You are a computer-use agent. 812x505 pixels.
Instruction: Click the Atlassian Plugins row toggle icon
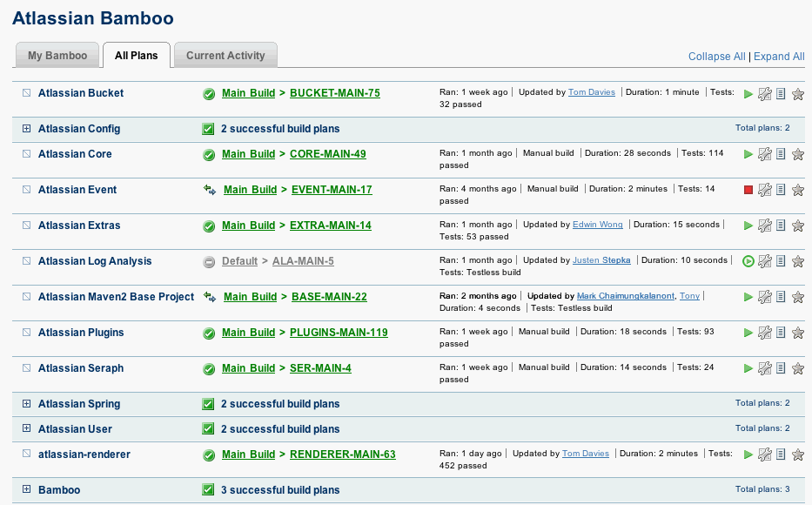(x=26, y=332)
